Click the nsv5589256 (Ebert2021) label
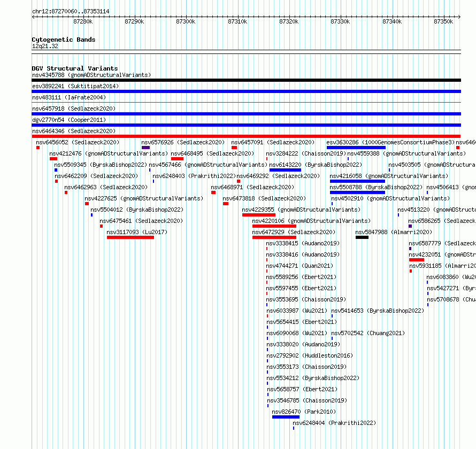The image size is (476, 449). coord(301,277)
